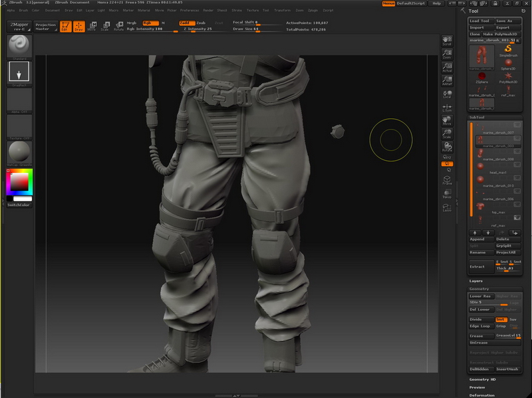Open the Alpha menu
This screenshot has height=398, width=532.
click(x=11, y=10)
